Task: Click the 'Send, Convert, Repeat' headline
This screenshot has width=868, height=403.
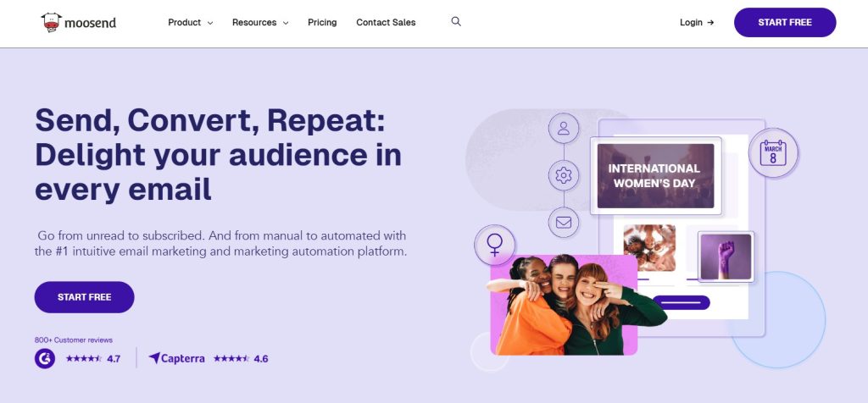Action: 218,154
